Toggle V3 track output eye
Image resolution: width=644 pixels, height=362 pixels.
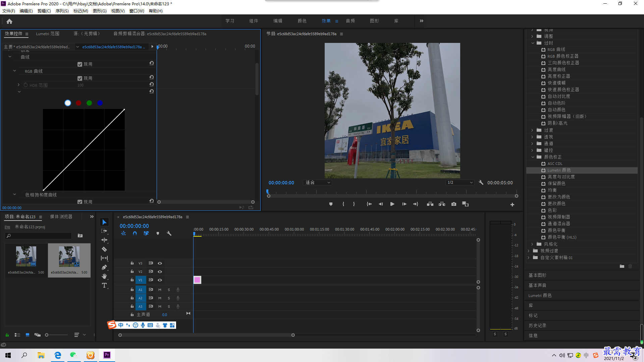pos(160,263)
